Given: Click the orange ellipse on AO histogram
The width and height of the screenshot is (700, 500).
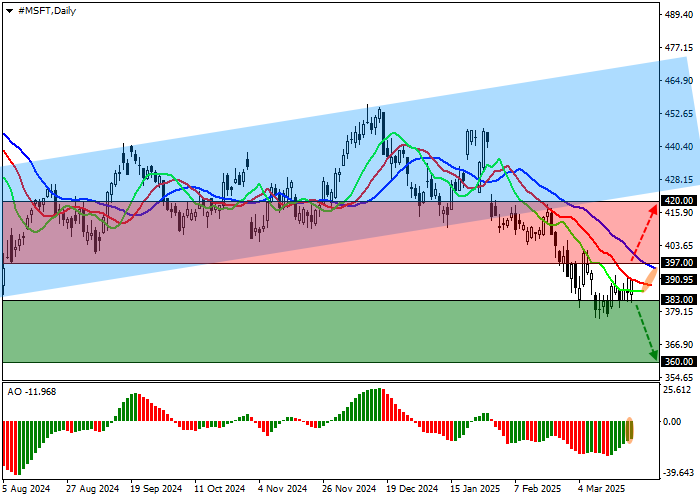Looking at the screenshot, I should (x=631, y=430).
